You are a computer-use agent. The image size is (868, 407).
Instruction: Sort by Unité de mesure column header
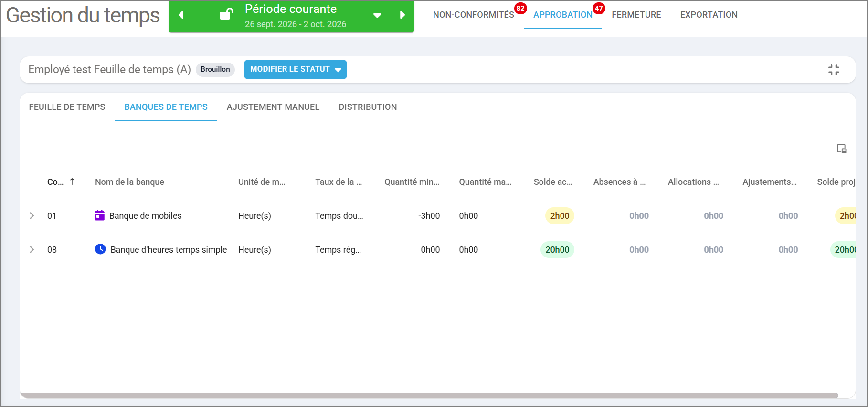tap(262, 182)
